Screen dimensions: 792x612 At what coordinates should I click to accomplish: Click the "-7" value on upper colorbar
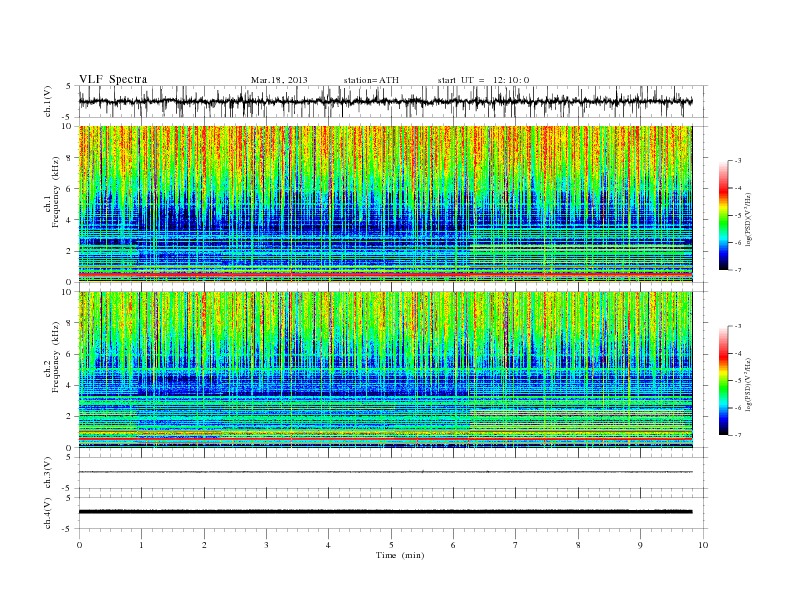click(x=737, y=270)
